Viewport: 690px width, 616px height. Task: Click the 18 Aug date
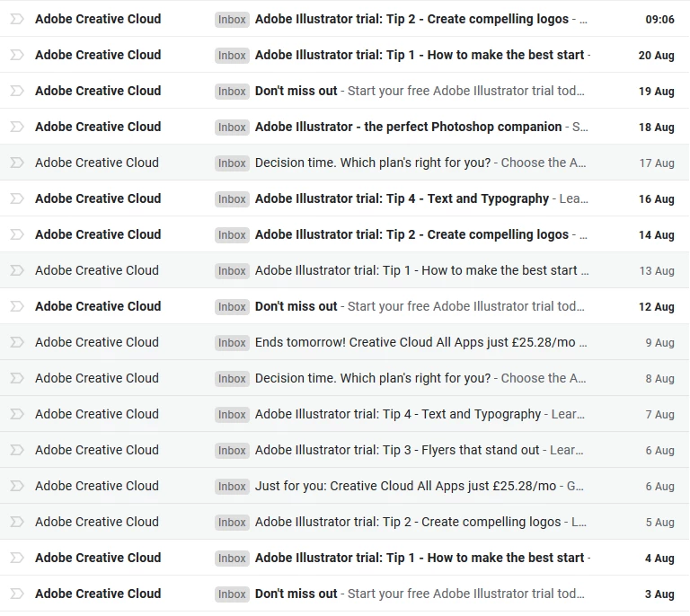coord(656,128)
